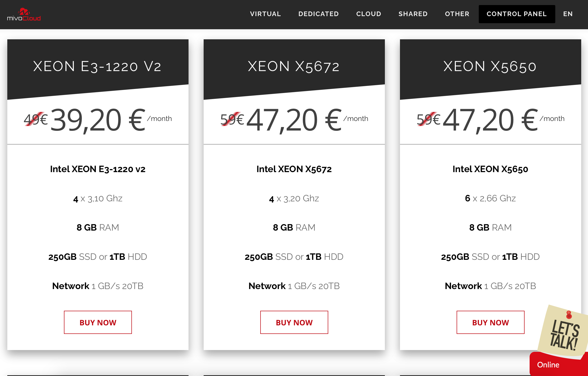This screenshot has width=588, height=376.
Task: Open the Cloud menu
Action: (x=369, y=14)
